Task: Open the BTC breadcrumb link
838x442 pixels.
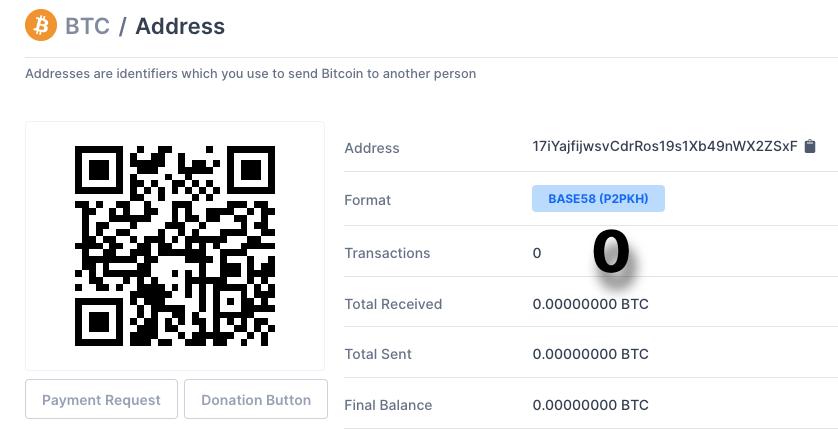Action: [x=87, y=26]
